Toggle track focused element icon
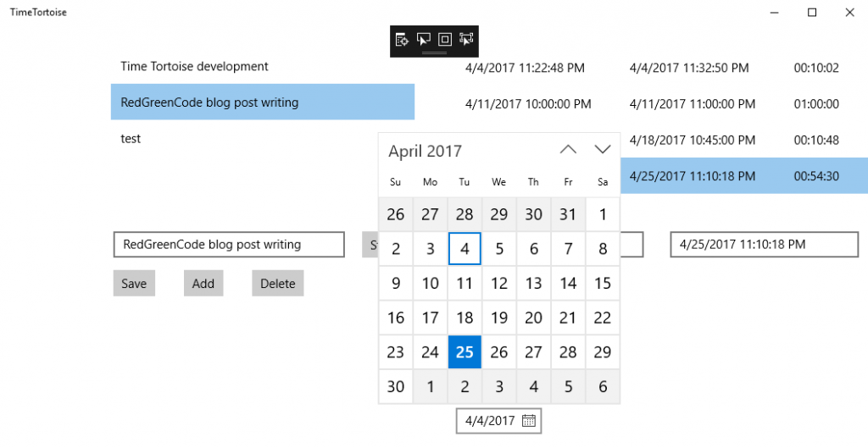 click(466, 39)
